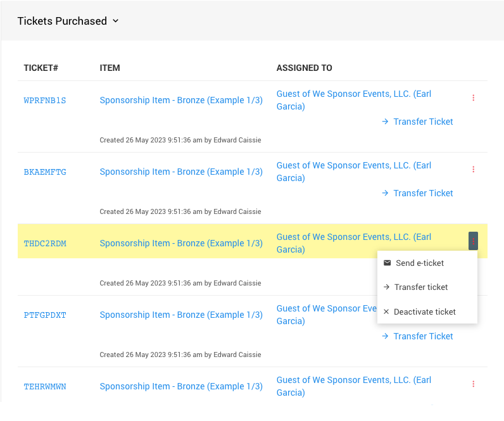
Task: Open Sponsorship Item - Bronze for TEHRWMWN
Action: click(181, 386)
